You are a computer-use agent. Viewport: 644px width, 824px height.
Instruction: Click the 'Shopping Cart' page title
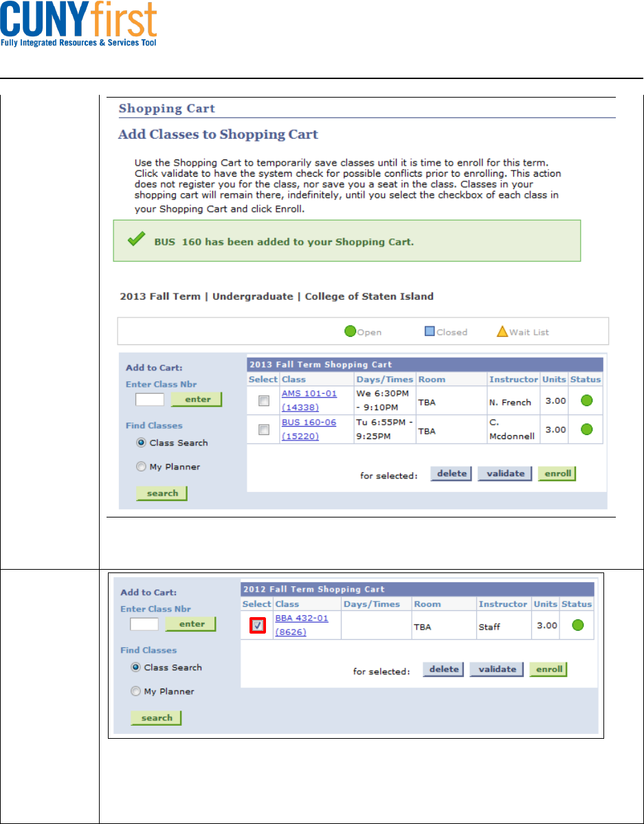tap(166, 109)
